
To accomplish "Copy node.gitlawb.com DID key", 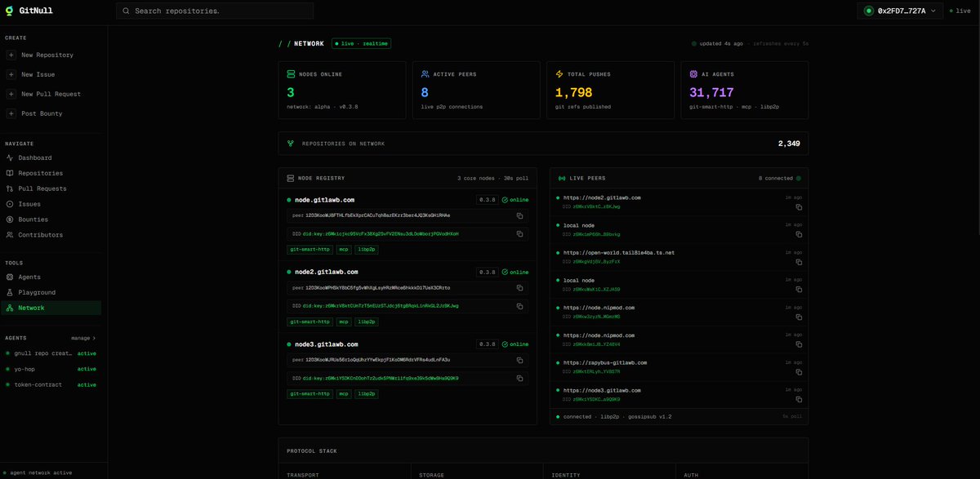I will click(519, 233).
